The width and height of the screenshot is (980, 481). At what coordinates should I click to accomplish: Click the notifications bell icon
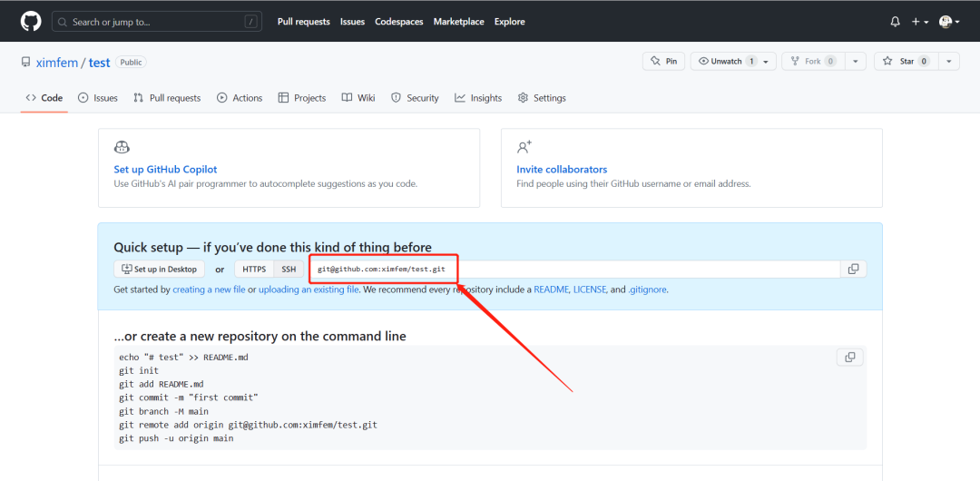895,22
